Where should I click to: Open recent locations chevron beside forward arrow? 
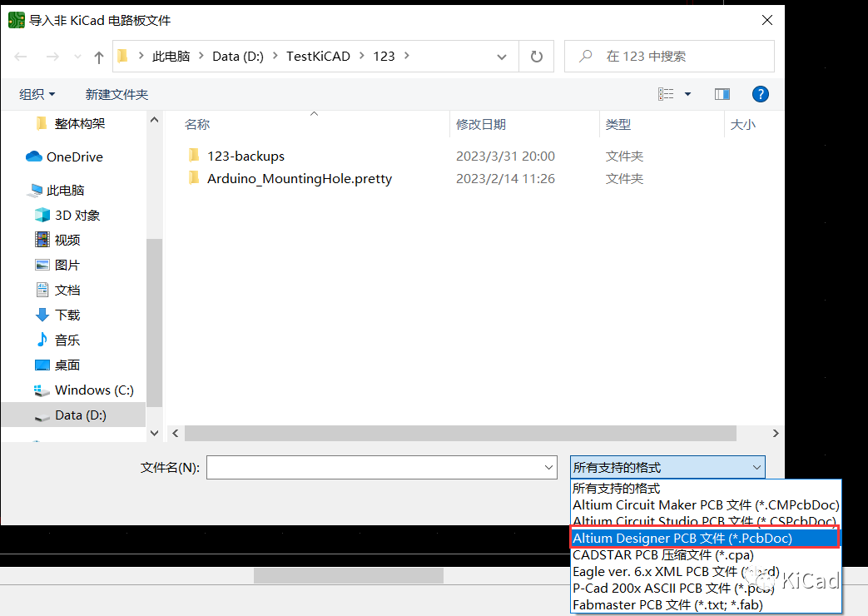[x=77, y=57]
